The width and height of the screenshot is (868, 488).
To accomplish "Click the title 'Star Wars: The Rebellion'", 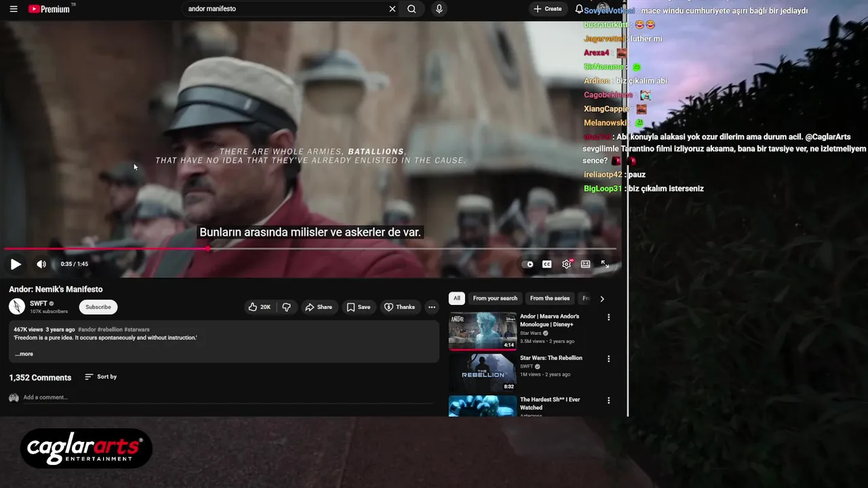I will 551,358.
